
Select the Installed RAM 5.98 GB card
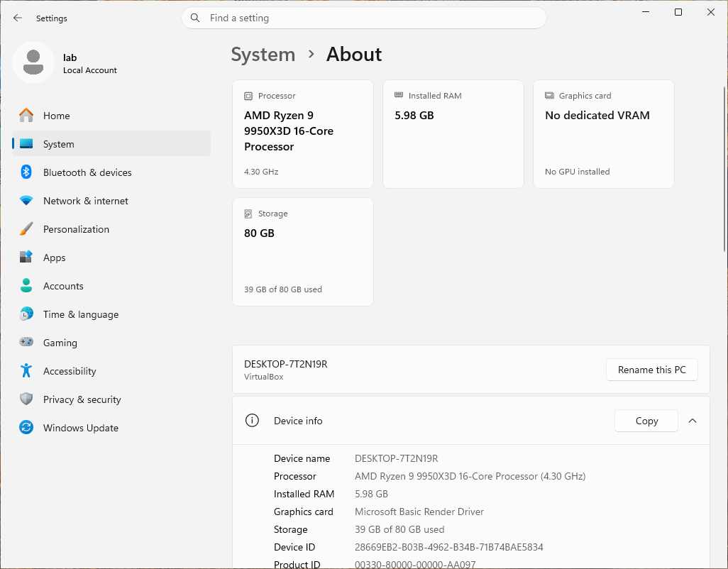pyautogui.click(x=453, y=134)
